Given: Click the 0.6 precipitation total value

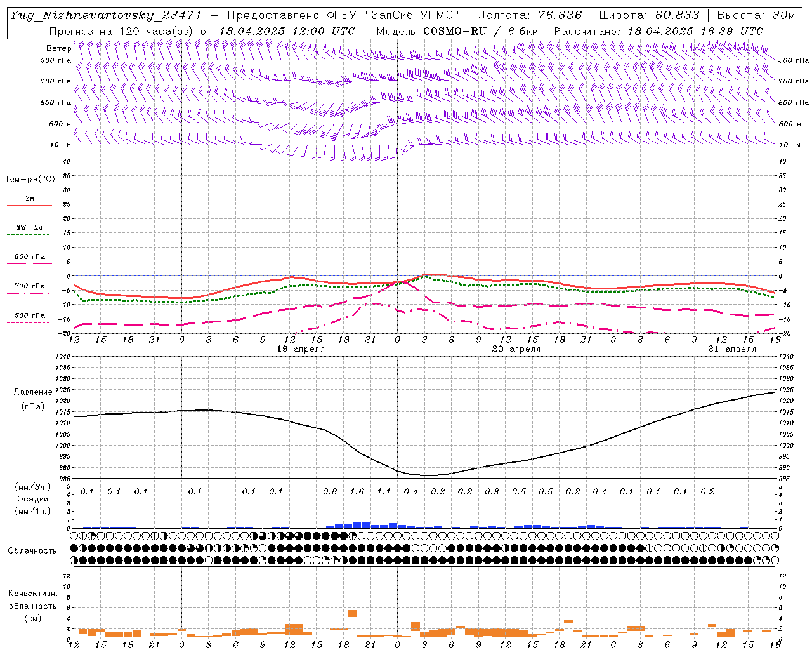Looking at the screenshot, I should (330, 491).
